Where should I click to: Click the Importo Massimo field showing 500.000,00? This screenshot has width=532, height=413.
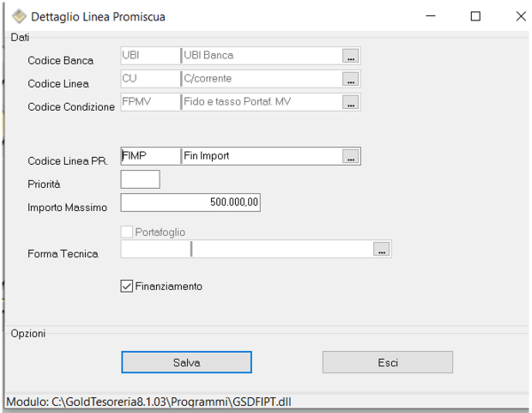point(190,203)
